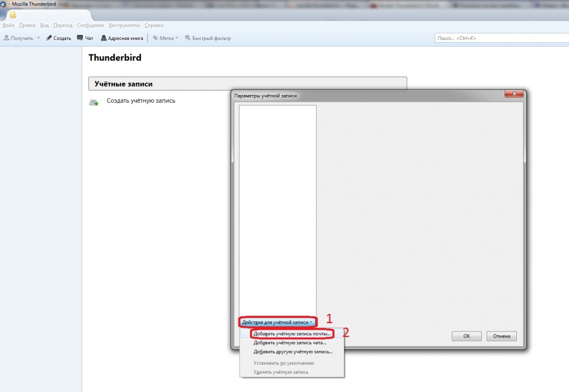Click the Учётные записи section header
This screenshot has height=392, width=569.
(x=247, y=84)
